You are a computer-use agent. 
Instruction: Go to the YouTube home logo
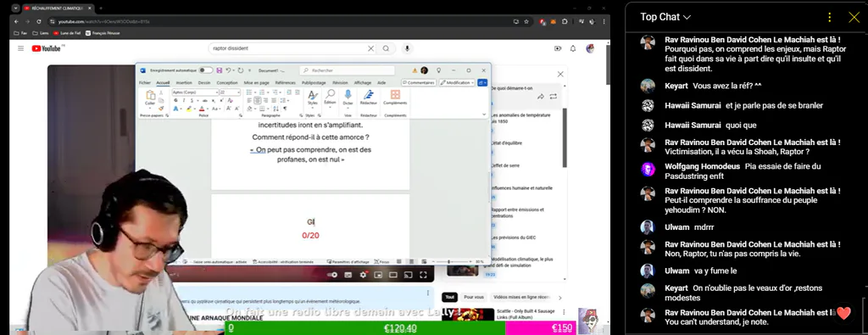click(x=47, y=48)
